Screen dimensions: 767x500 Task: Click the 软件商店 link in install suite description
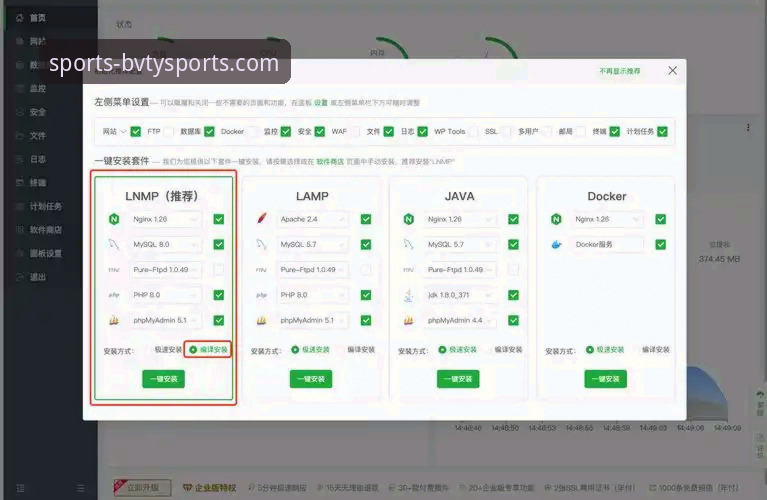[x=330, y=161]
